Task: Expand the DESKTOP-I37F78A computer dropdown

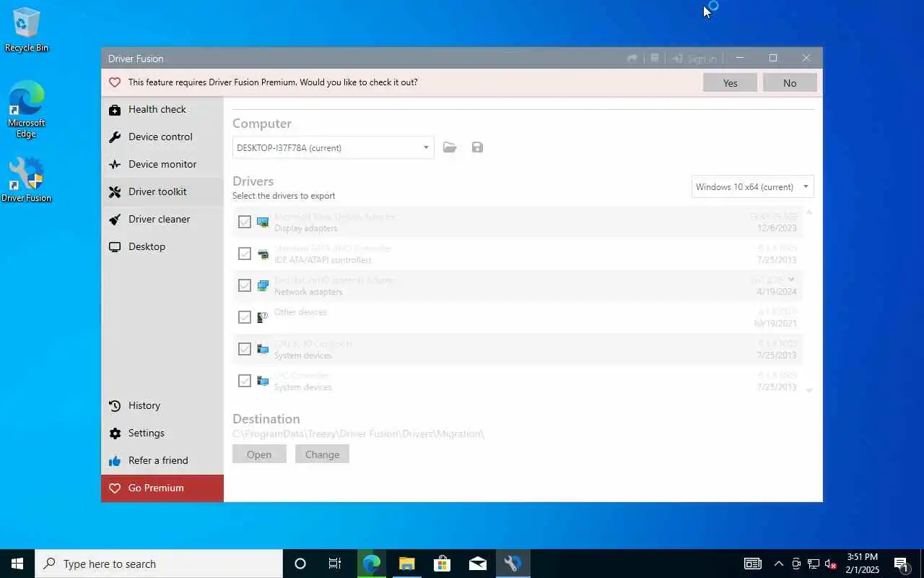Action: coord(333,148)
